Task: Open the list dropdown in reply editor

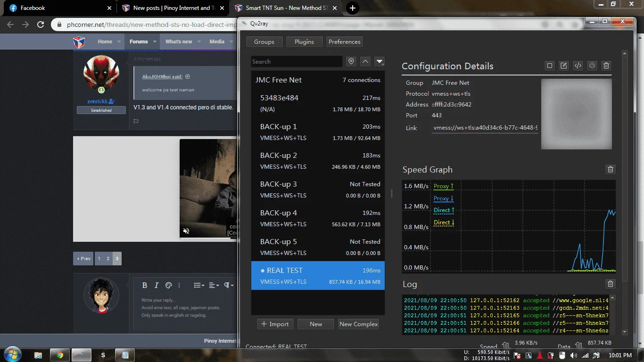Action: click(199, 285)
